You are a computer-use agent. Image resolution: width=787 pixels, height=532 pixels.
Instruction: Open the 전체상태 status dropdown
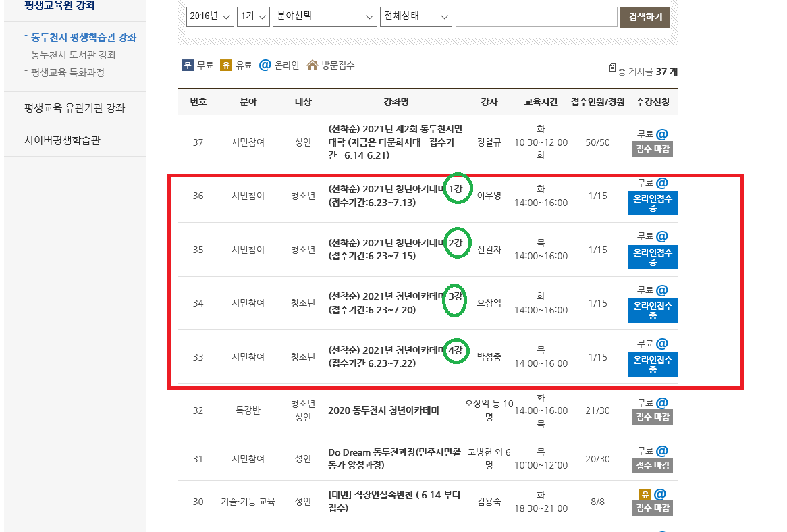(x=416, y=17)
